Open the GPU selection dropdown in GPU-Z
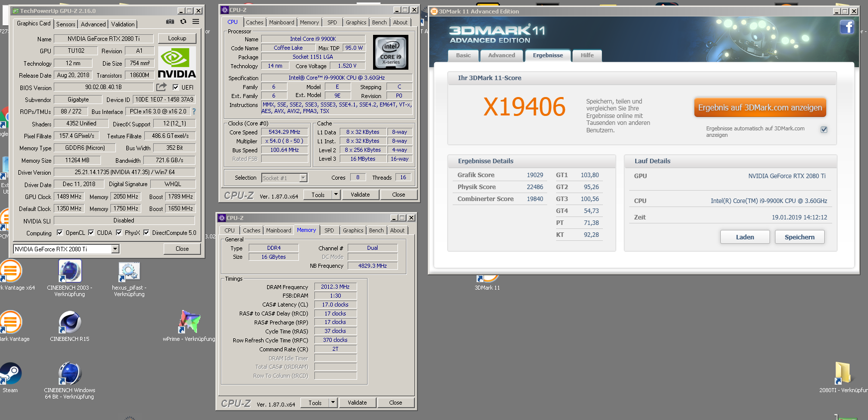Image resolution: width=868 pixels, height=420 pixels. [x=115, y=249]
